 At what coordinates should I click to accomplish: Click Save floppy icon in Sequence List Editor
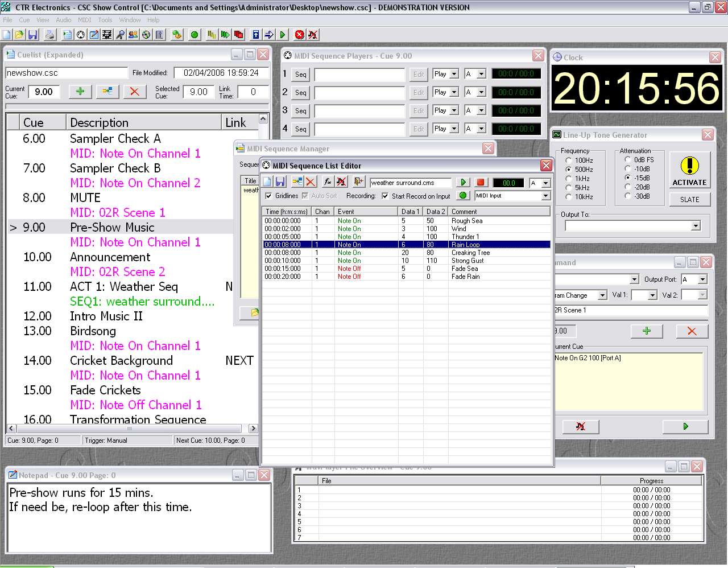point(280,182)
